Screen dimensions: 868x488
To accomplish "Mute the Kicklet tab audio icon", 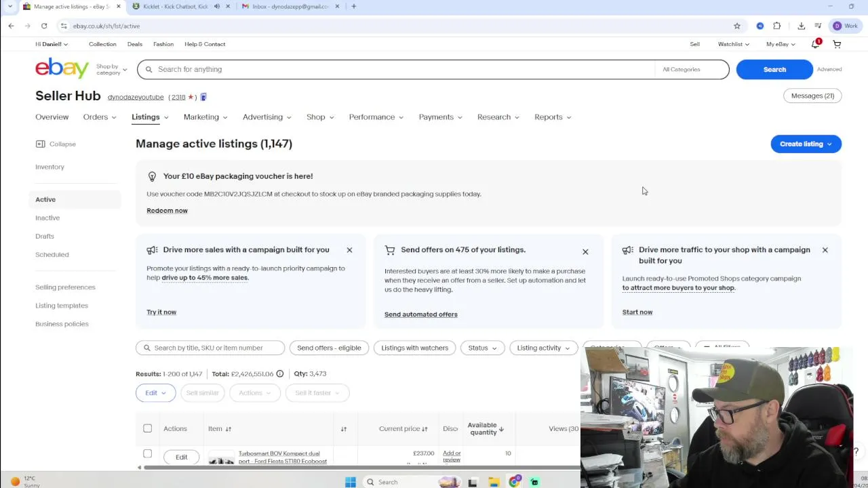I will tap(217, 6).
